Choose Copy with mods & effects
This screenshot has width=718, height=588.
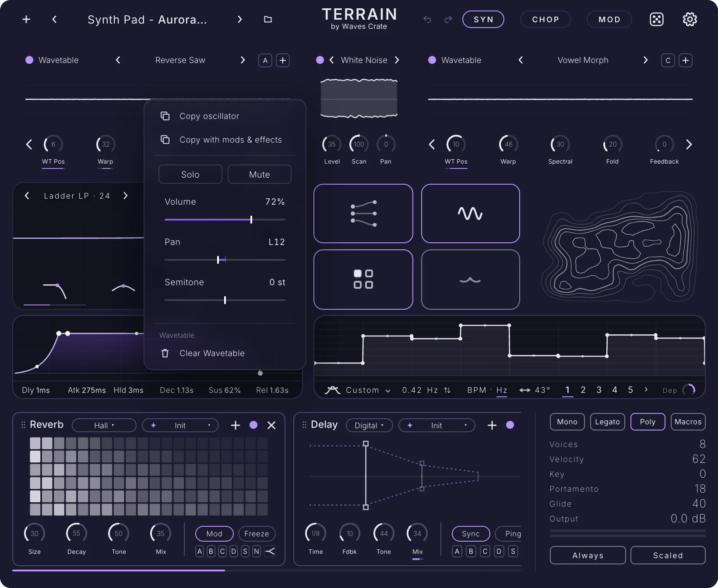(225, 140)
